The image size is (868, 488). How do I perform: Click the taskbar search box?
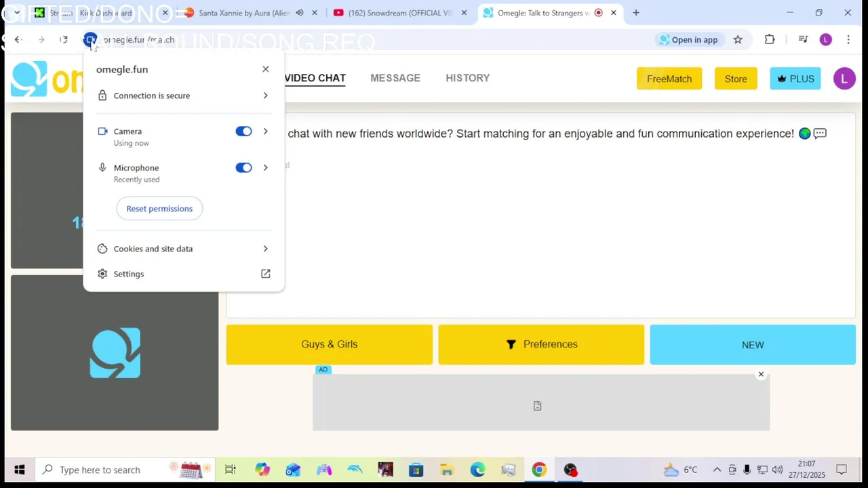coord(125,470)
